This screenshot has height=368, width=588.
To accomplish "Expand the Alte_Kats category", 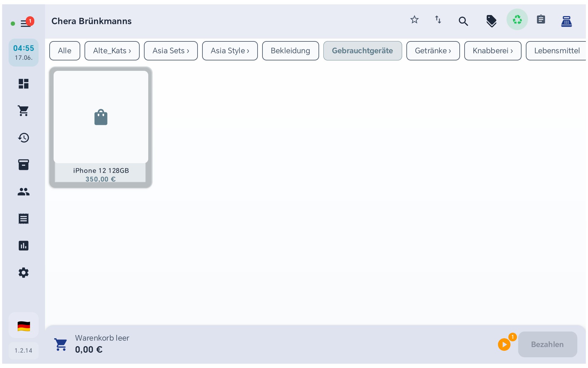I will coord(112,51).
